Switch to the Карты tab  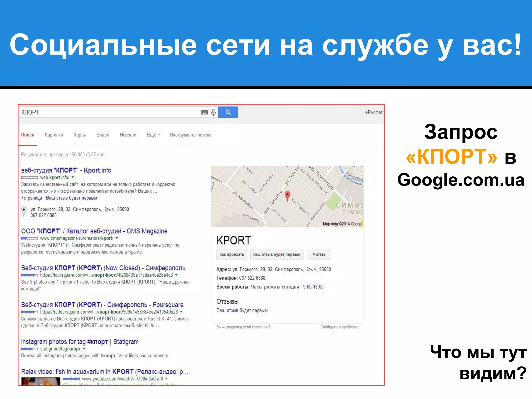[79, 135]
